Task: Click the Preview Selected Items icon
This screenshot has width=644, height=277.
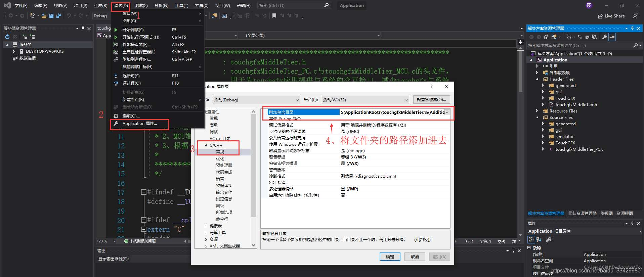Action: click(612, 37)
